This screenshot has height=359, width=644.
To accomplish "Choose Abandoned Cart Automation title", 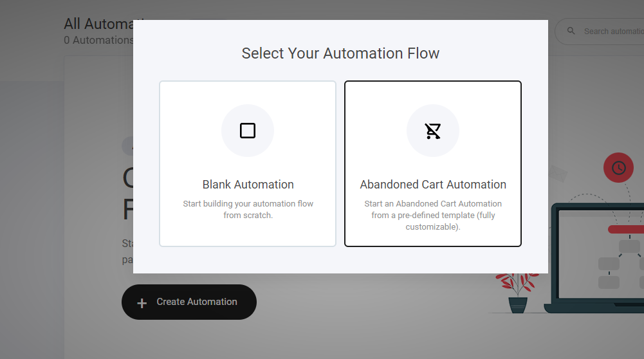I will (x=433, y=185).
